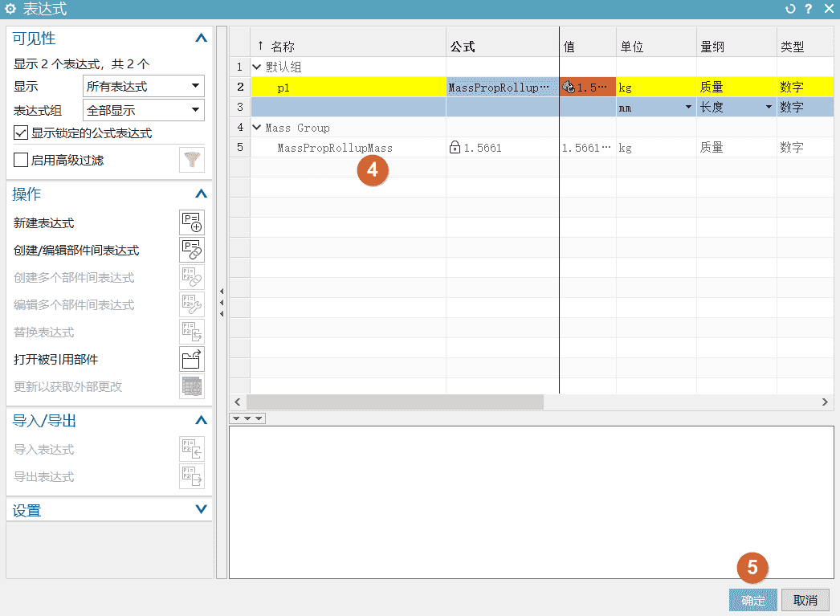Click the large text area below the table
Image resolution: width=840 pixels, height=616 pixels.
(x=532, y=503)
